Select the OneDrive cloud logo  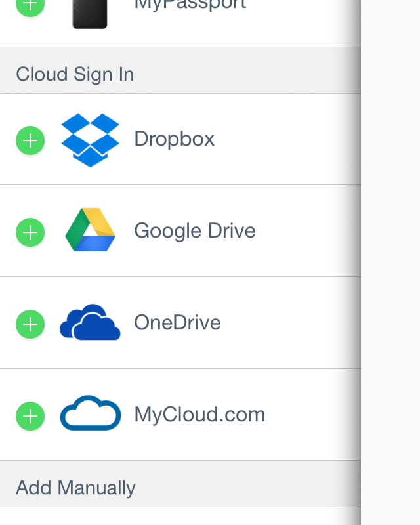click(90, 322)
